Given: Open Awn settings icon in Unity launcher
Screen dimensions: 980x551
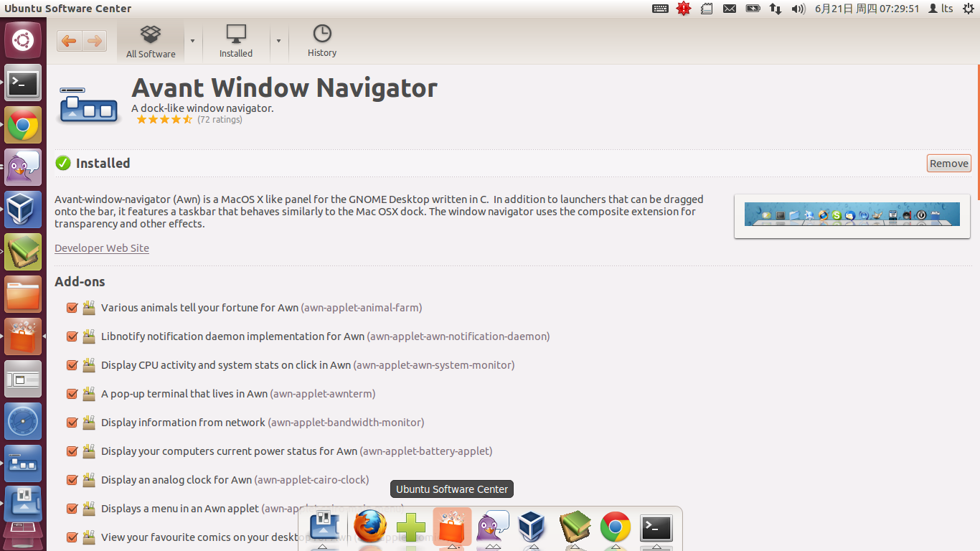Looking at the screenshot, I should pos(23,504).
